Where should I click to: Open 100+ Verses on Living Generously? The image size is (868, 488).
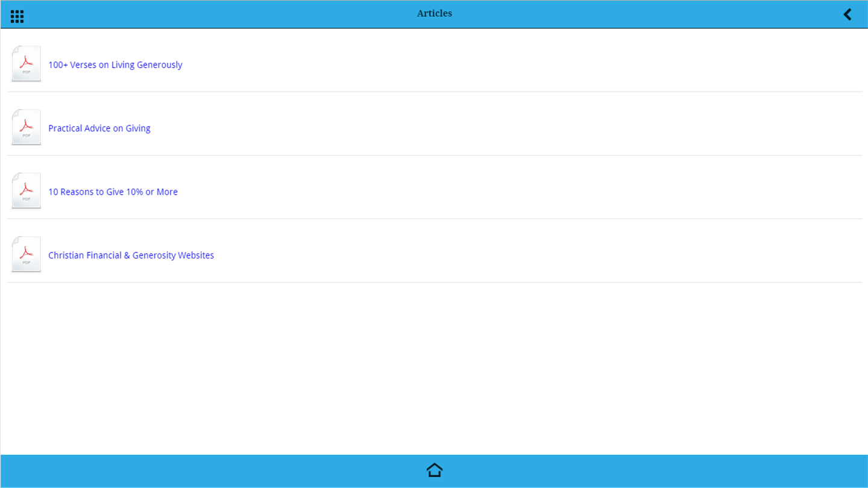click(115, 65)
